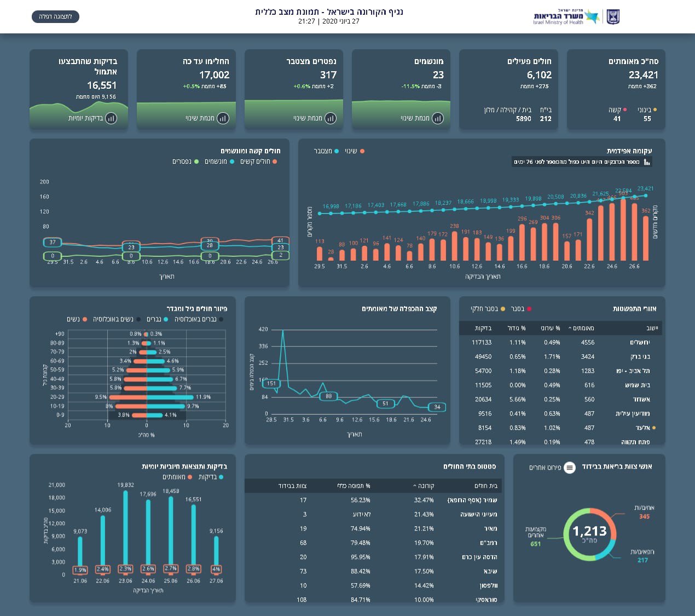695x616 pixels.
Task: Click the red אחים/ות donut chart segment
Action: (x=613, y=526)
